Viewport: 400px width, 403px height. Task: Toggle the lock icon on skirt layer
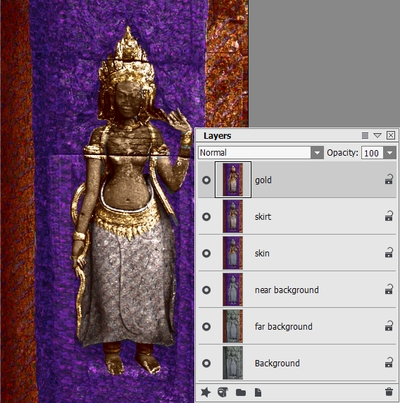pos(389,216)
